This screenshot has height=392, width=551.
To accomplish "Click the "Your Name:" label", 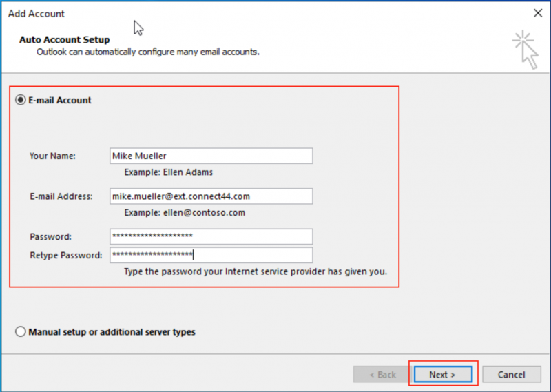I will [x=52, y=156].
